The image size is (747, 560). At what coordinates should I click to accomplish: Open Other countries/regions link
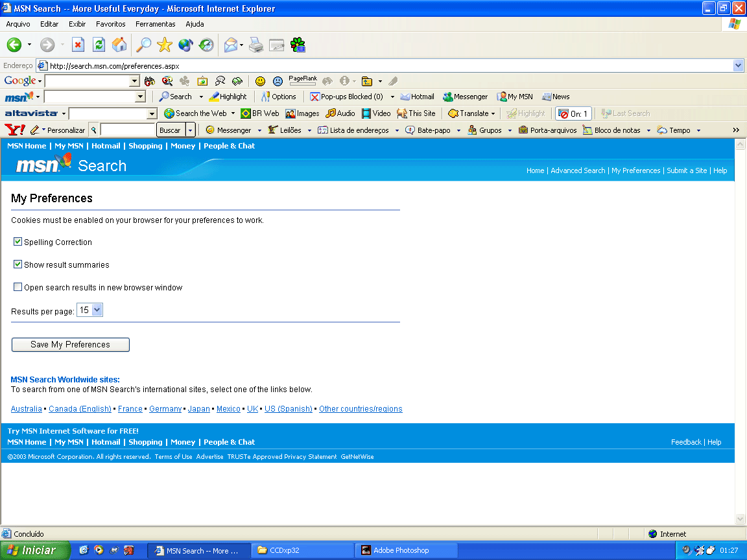tap(361, 408)
